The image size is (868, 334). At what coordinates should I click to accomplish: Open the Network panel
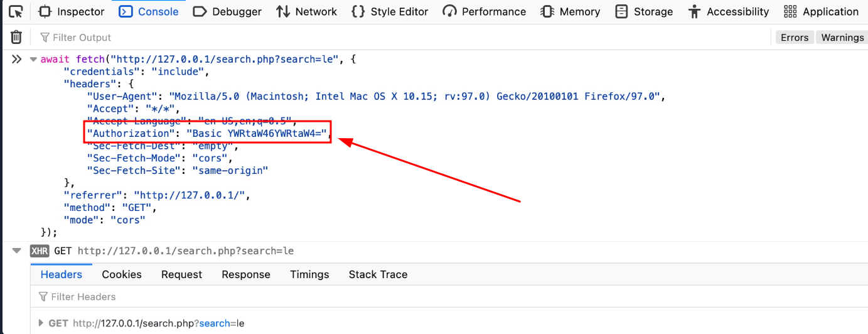tap(307, 11)
